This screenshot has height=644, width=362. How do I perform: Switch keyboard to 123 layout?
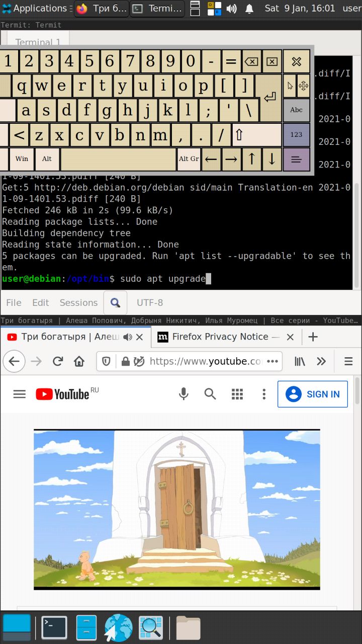[297, 134]
